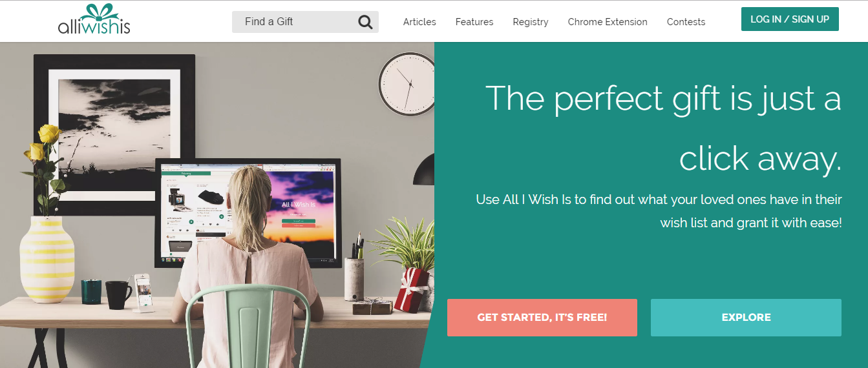Click GET STARTED, IT'S FREE! button

[542, 318]
